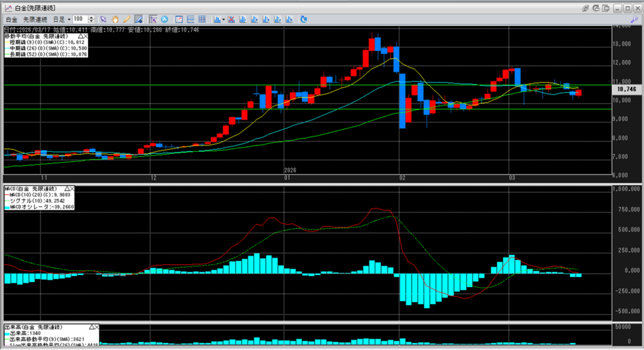This screenshot has height=350, width=644.
Task: Click the 先限連続 contract selector
Action: [x=35, y=20]
